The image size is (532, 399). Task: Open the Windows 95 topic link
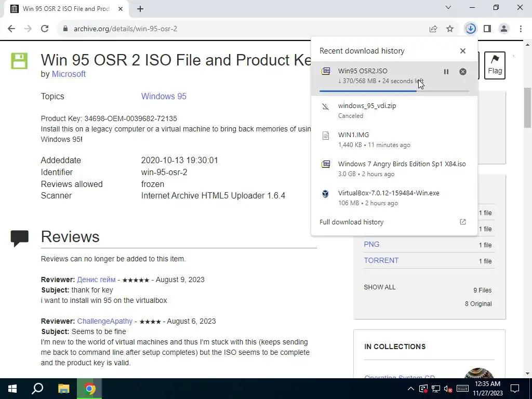pyautogui.click(x=164, y=96)
